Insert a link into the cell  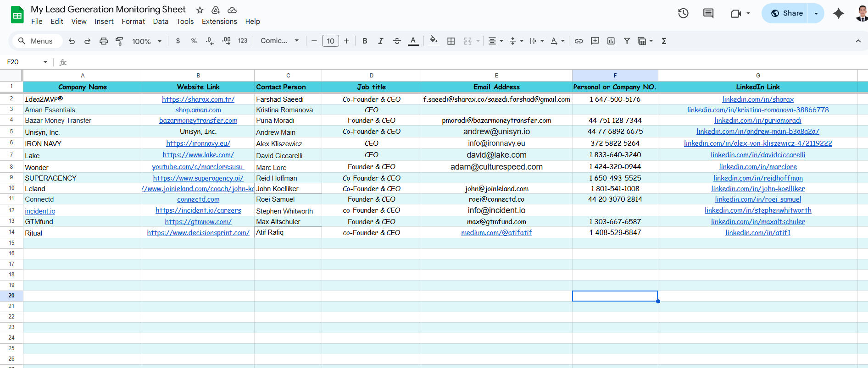coord(579,41)
